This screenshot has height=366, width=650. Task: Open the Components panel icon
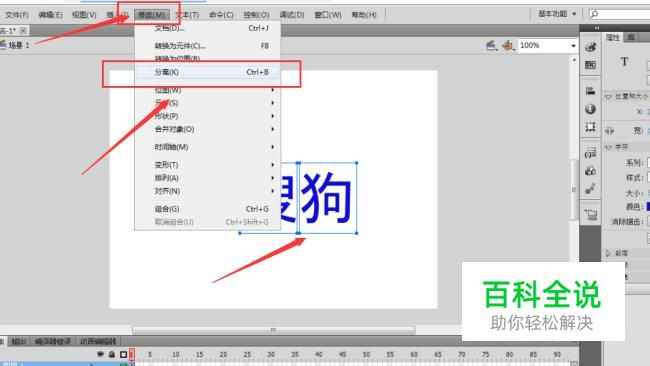point(590,171)
